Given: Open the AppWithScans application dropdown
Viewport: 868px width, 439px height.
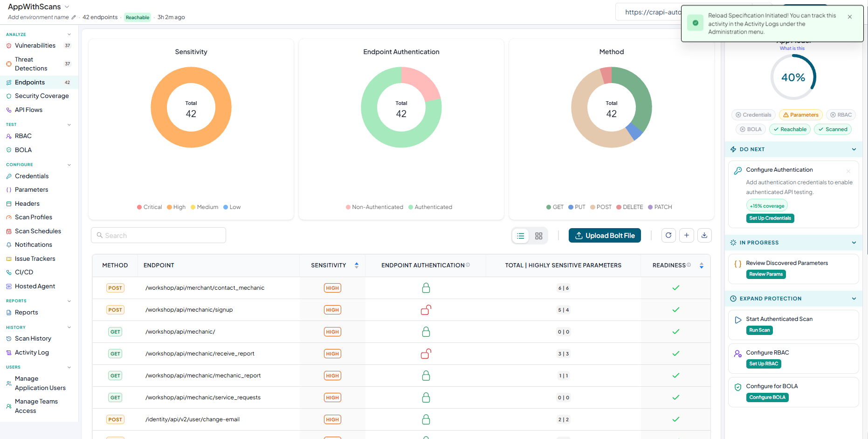Looking at the screenshot, I should point(39,7).
